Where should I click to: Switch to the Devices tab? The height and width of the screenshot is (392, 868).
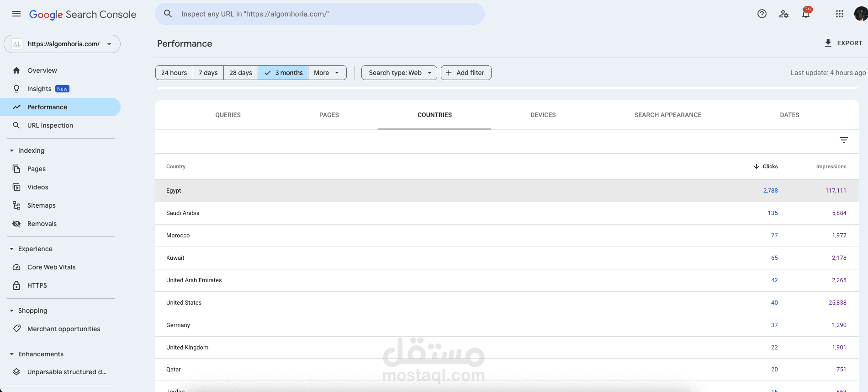click(543, 115)
